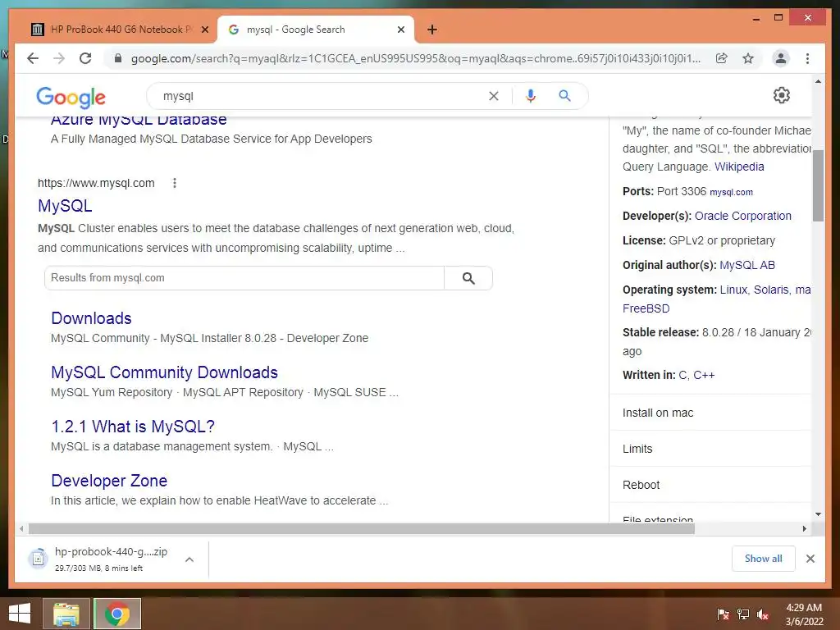Close the HP ProBook 440 G6 tab
Viewport: 840px width, 630px height.
point(204,30)
